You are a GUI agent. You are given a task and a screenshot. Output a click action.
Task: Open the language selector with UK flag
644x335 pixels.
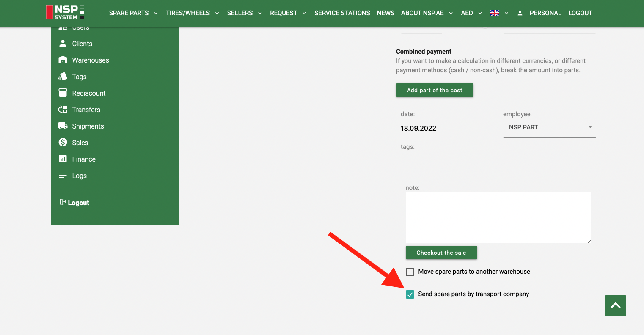click(x=499, y=13)
